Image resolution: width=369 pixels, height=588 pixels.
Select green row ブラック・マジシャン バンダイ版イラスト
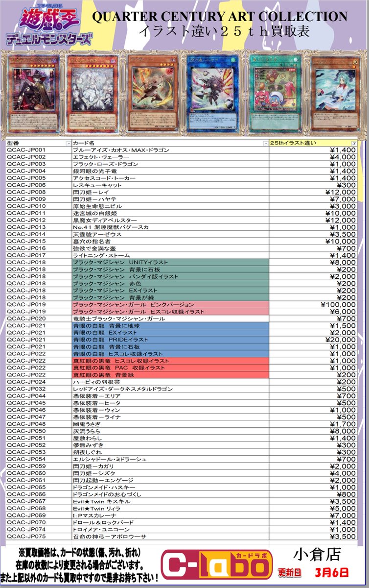(x=170, y=277)
